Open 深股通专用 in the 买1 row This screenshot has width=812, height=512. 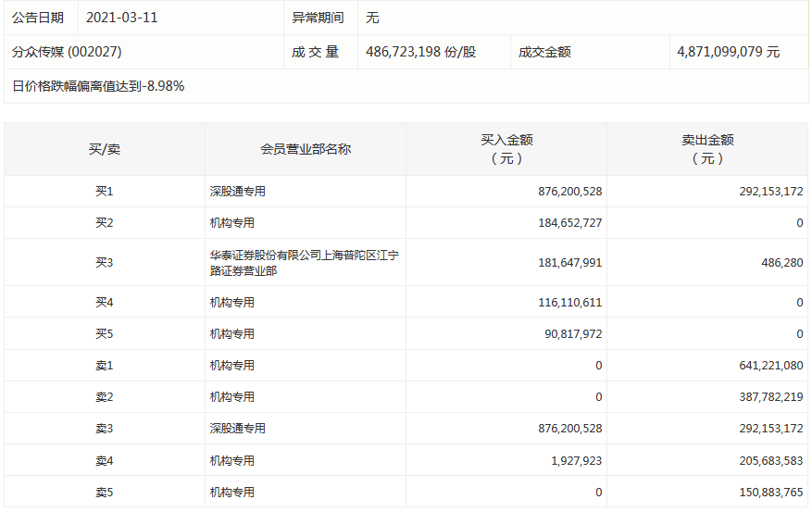tap(237, 192)
